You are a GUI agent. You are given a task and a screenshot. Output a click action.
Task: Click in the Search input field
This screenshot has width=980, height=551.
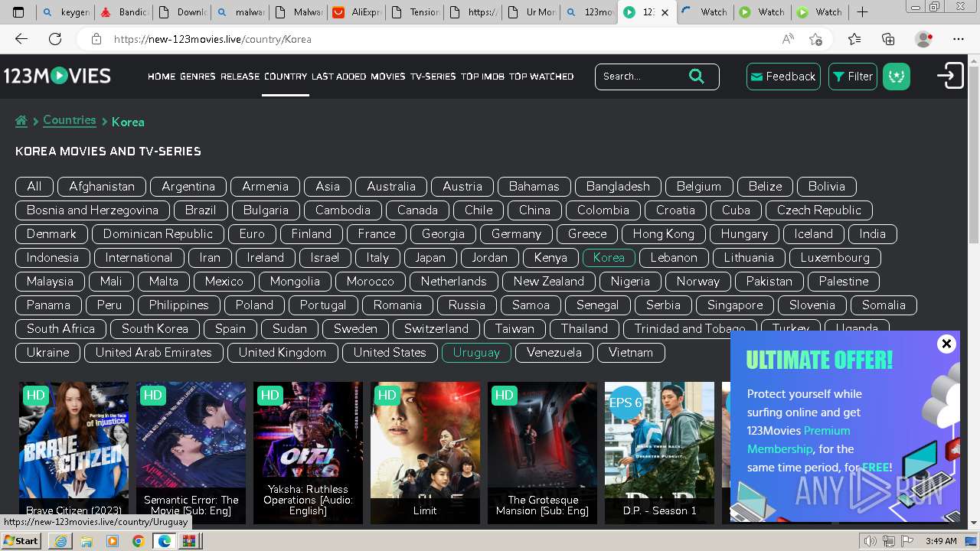(642, 77)
